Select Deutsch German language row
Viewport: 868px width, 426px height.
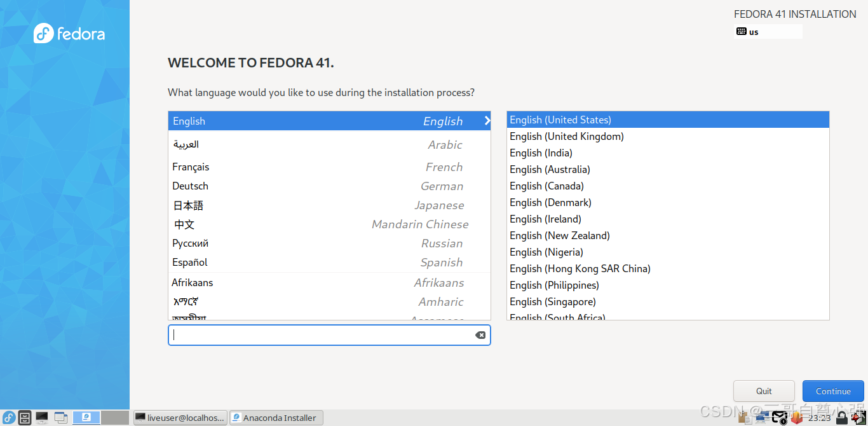click(329, 186)
